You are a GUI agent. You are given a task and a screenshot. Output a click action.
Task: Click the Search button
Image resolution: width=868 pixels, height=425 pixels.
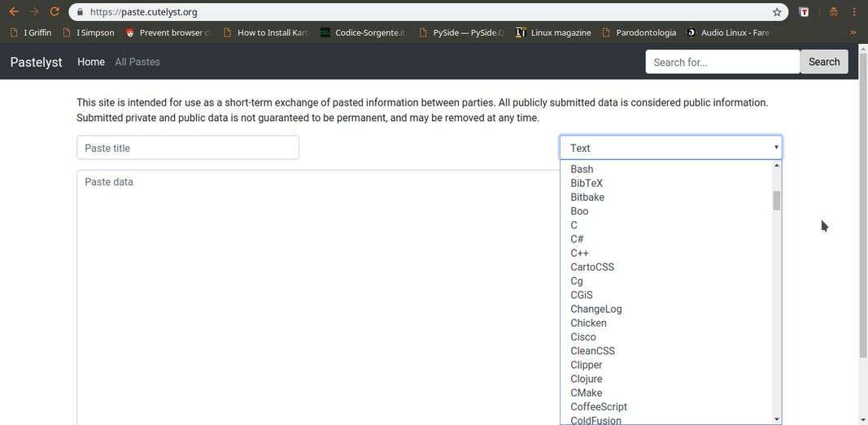click(x=823, y=62)
